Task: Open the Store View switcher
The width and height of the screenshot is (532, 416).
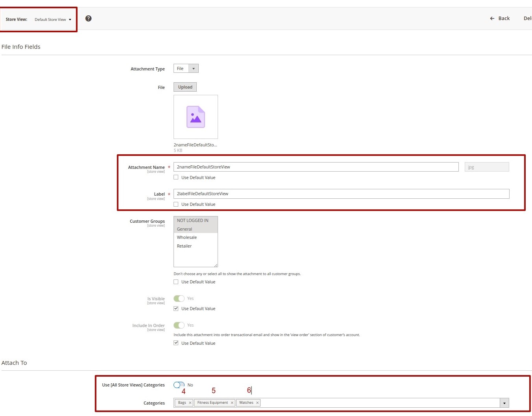Action: (x=53, y=19)
